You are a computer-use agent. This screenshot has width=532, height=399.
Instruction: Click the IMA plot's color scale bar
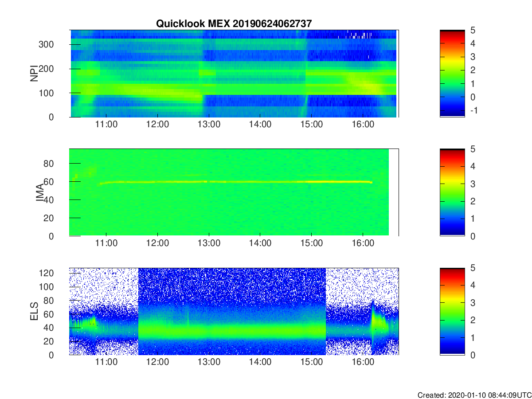coord(452,192)
